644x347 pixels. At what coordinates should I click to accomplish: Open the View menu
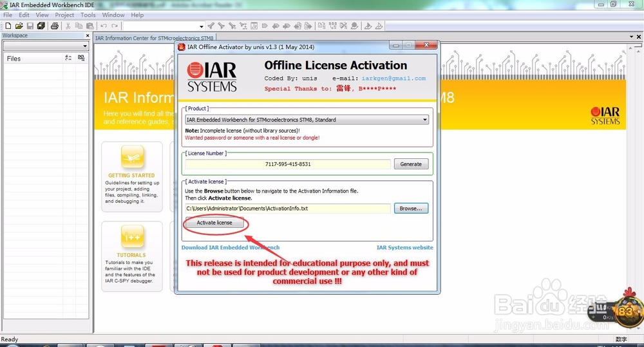42,15
